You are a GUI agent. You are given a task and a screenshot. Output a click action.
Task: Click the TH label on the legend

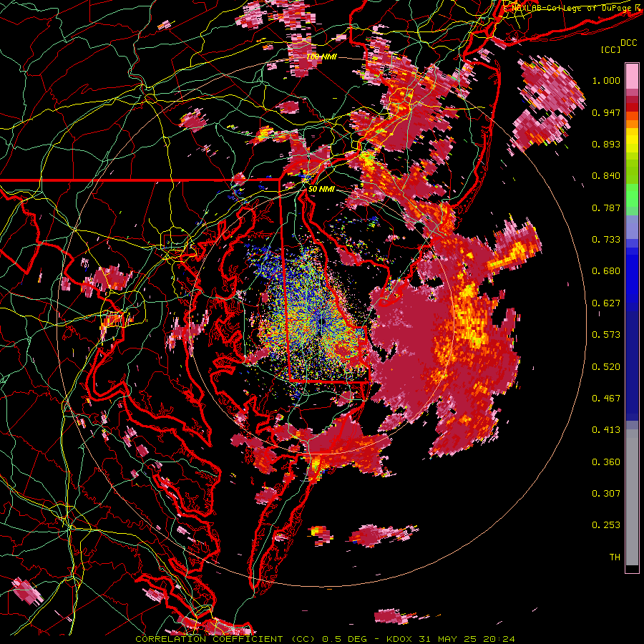pos(615,557)
